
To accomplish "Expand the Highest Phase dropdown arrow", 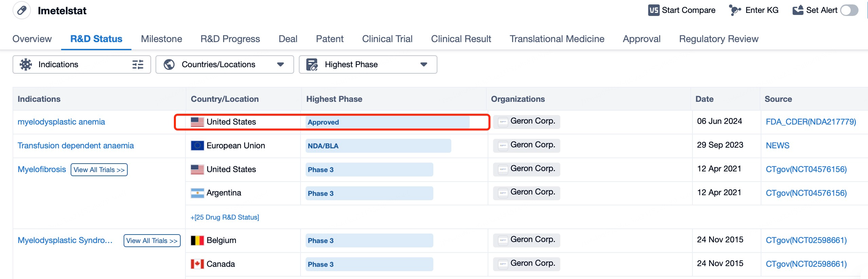I will (x=423, y=64).
